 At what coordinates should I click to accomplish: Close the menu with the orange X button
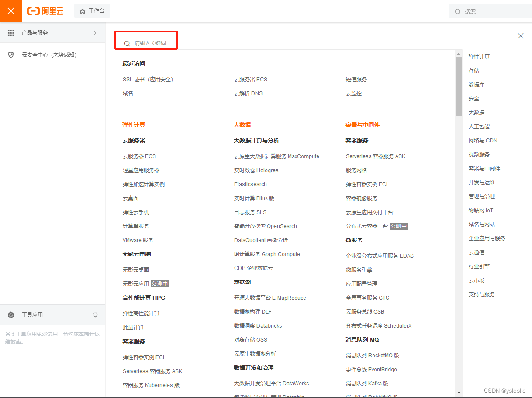11,11
